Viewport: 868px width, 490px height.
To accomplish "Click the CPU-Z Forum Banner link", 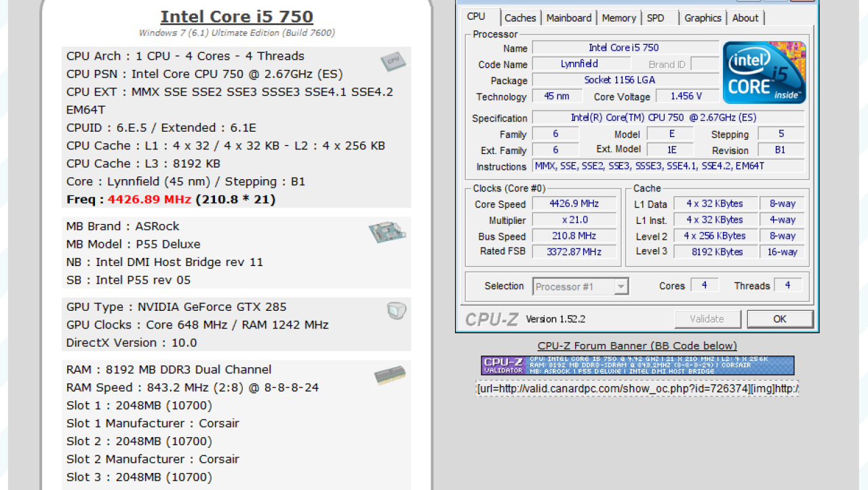I will click(637, 346).
